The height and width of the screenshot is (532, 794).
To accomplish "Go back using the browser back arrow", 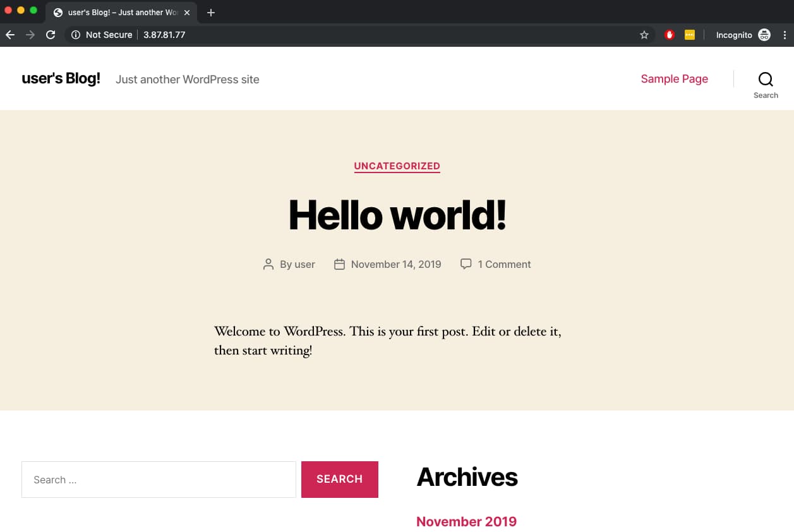I will click(x=10, y=35).
